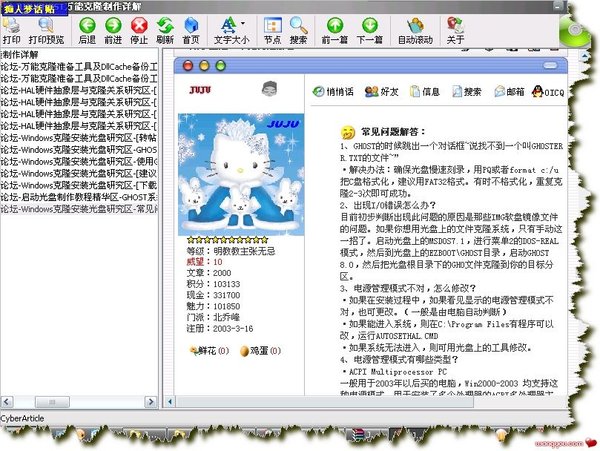Open the Windows克隆安装光盘研究区-[建议 entry
Screen dimensions: 600x451
[x=79, y=173]
